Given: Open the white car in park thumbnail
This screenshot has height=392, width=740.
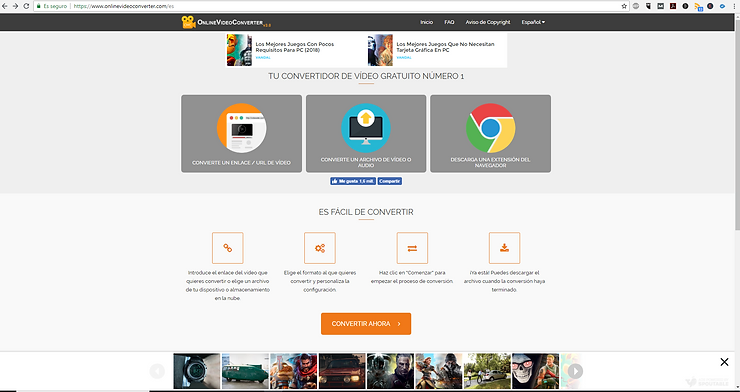Looking at the screenshot, I should [x=487, y=371].
